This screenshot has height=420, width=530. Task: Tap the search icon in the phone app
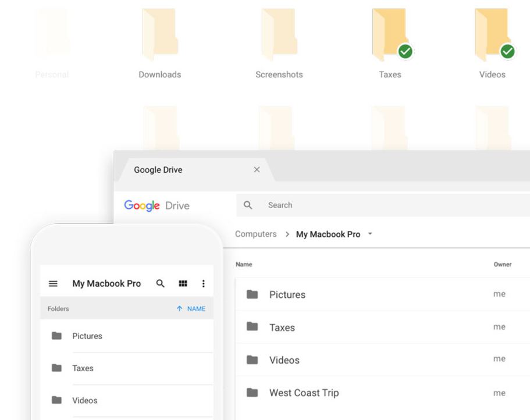pos(160,283)
